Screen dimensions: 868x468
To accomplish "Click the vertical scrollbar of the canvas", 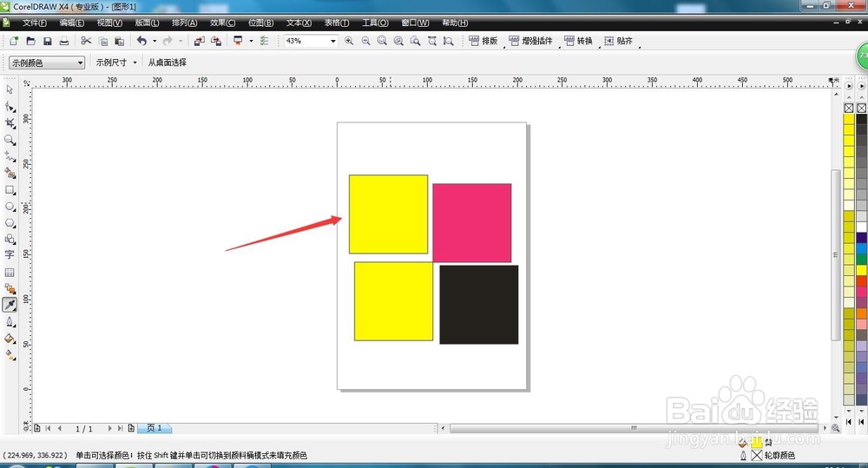I will click(836, 254).
